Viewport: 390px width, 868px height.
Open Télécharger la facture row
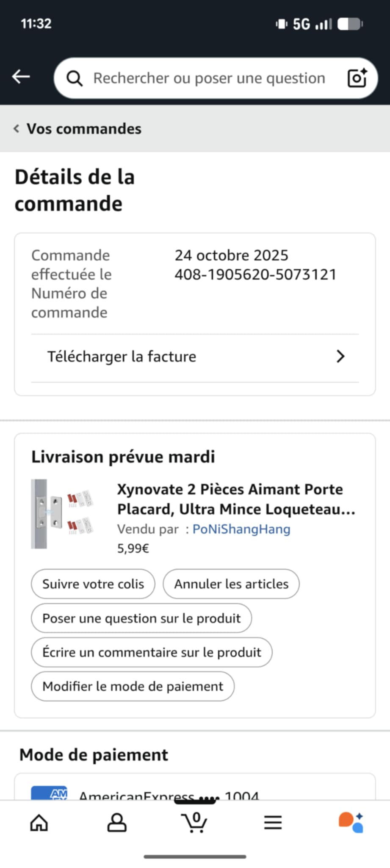click(195, 357)
